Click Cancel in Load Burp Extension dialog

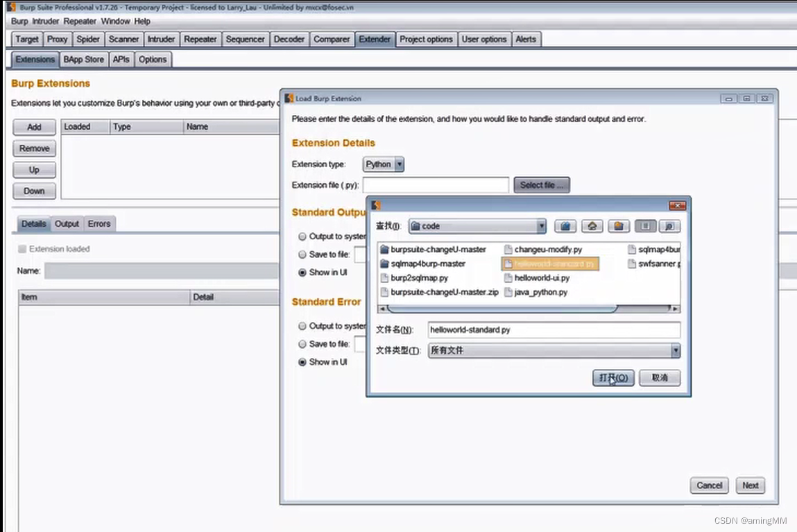pos(709,486)
